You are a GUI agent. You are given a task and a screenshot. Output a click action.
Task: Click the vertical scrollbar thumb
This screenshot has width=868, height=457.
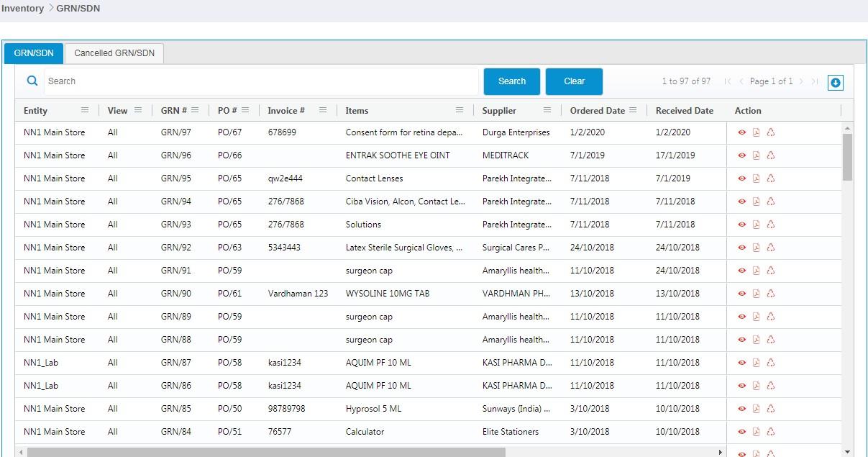(847, 157)
